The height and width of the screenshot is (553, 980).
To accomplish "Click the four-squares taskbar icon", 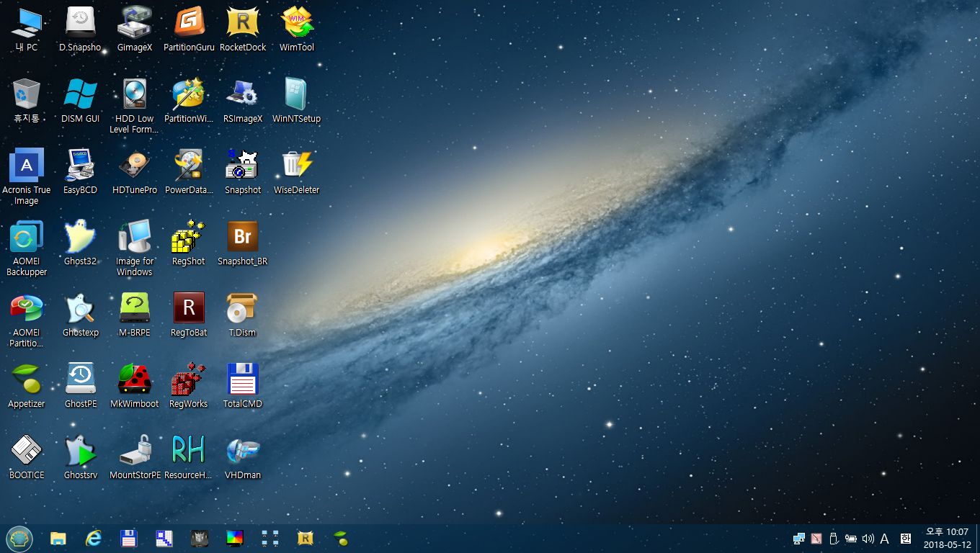I will point(270,538).
